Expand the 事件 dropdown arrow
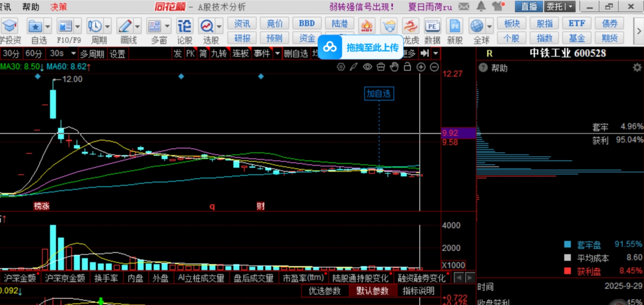This screenshot has width=644, height=305. coord(277,54)
